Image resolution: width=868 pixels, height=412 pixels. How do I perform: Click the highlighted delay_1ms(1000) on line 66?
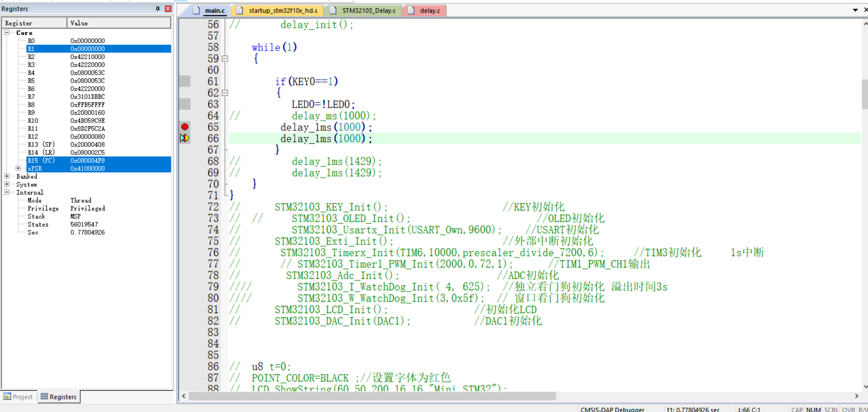pyautogui.click(x=326, y=139)
